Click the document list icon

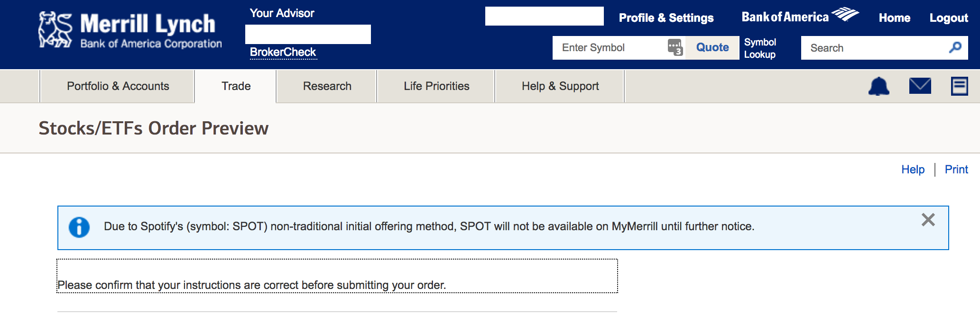coord(959,86)
